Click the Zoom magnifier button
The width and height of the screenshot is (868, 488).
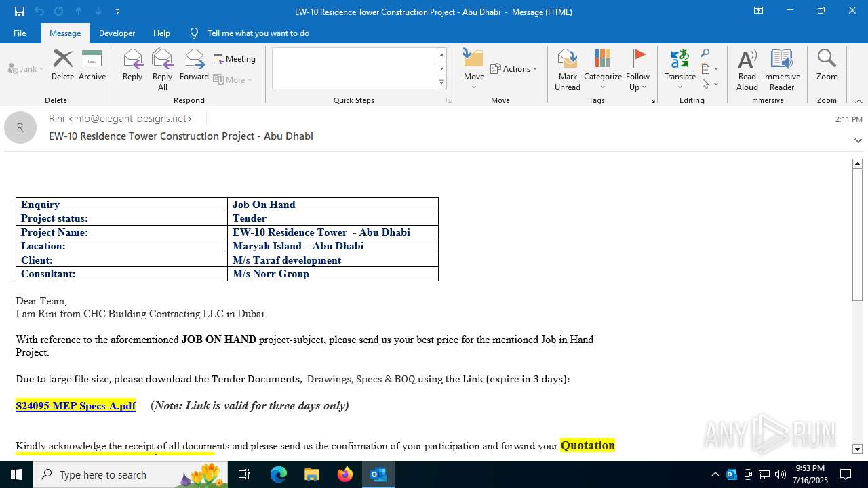(827, 65)
